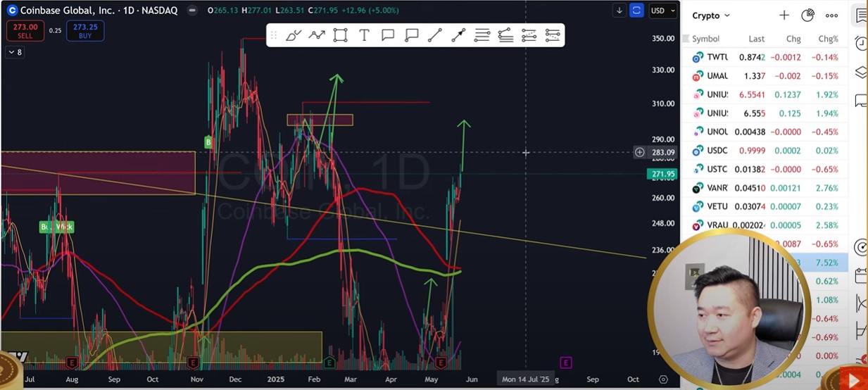Click the red play button in corner
This screenshot has height=390, width=868.
pyautogui.click(x=855, y=381)
